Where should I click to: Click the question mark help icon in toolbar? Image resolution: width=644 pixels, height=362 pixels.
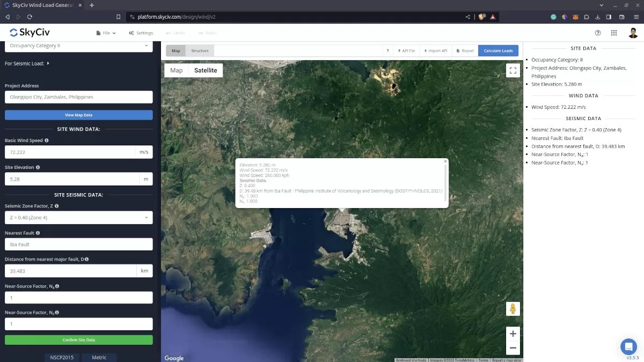pos(387,50)
